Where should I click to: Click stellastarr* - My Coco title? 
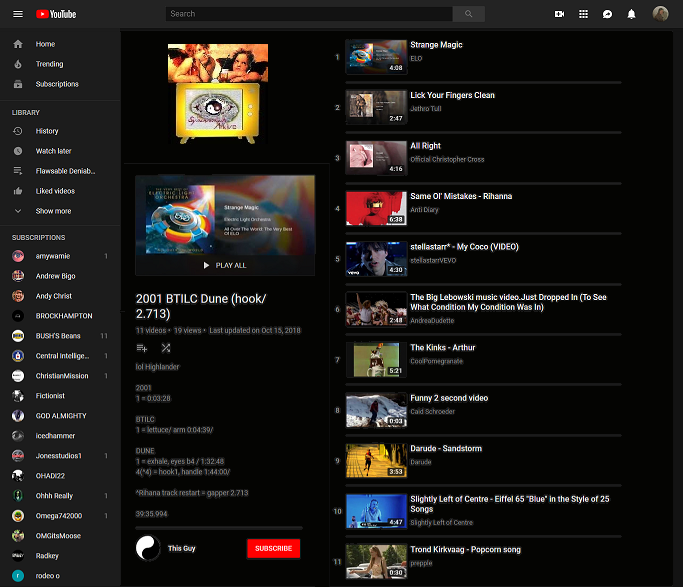coord(464,246)
